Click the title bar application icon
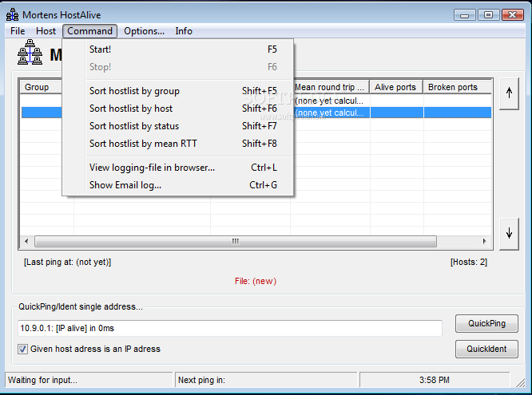This screenshot has height=395, width=532. pyautogui.click(x=13, y=14)
